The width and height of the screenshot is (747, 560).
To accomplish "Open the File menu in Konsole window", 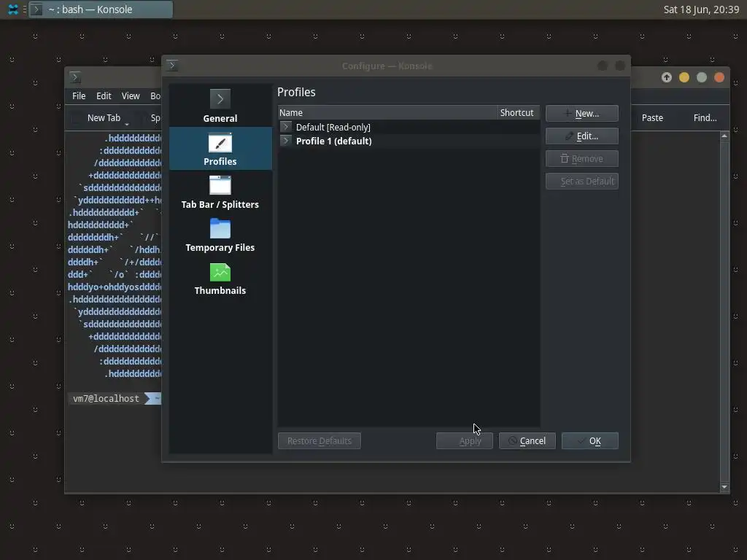I will pos(79,96).
